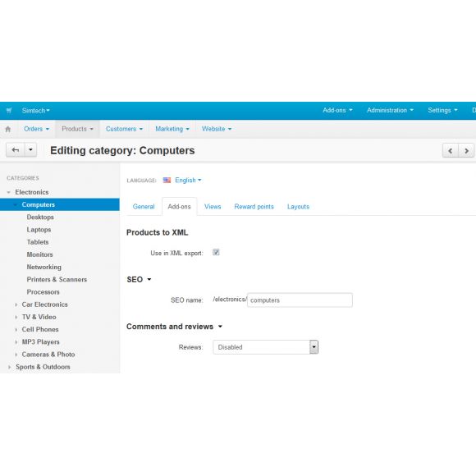Viewport: 476px width, 476px height.
Task: Open the Products menu
Action: (77, 129)
